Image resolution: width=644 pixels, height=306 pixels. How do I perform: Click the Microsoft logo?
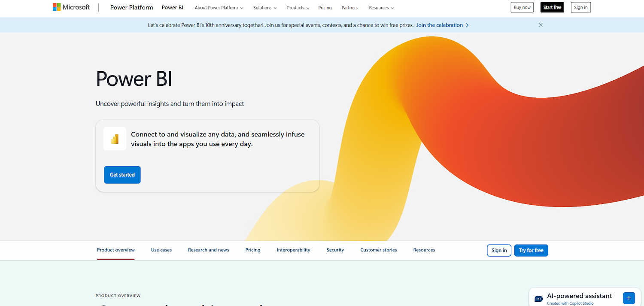[71, 7]
